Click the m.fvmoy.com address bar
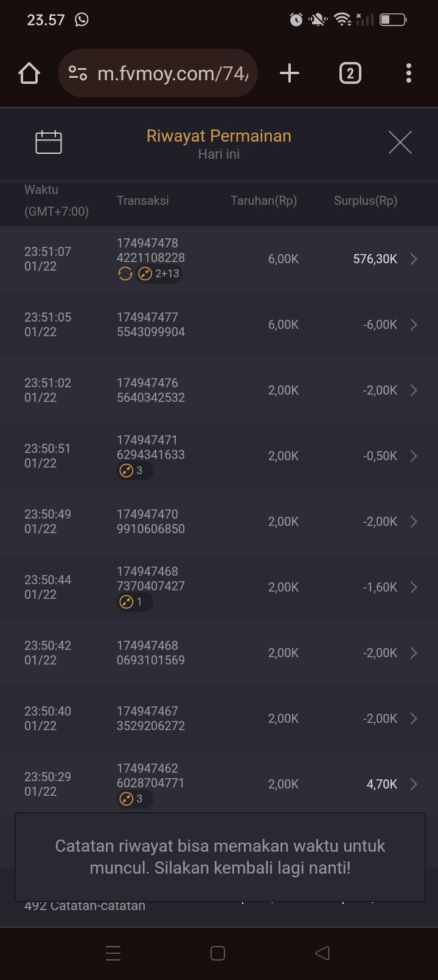This screenshot has height=980, width=438. tap(173, 74)
